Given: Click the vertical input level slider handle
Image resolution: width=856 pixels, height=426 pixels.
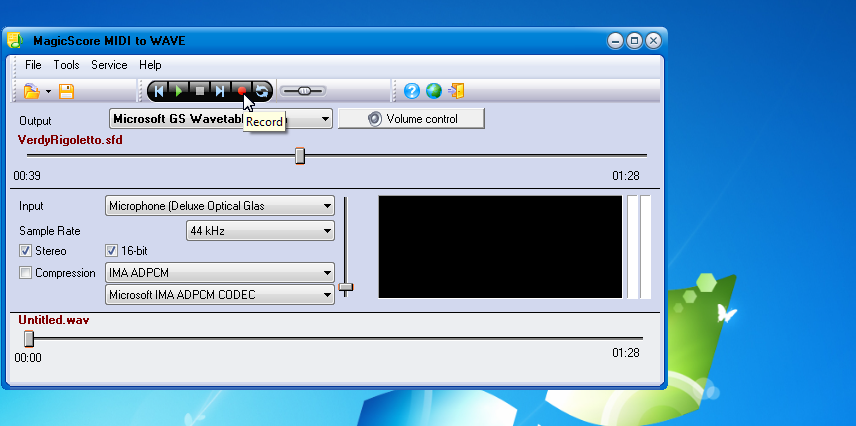Looking at the screenshot, I should click(x=346, y=287).
